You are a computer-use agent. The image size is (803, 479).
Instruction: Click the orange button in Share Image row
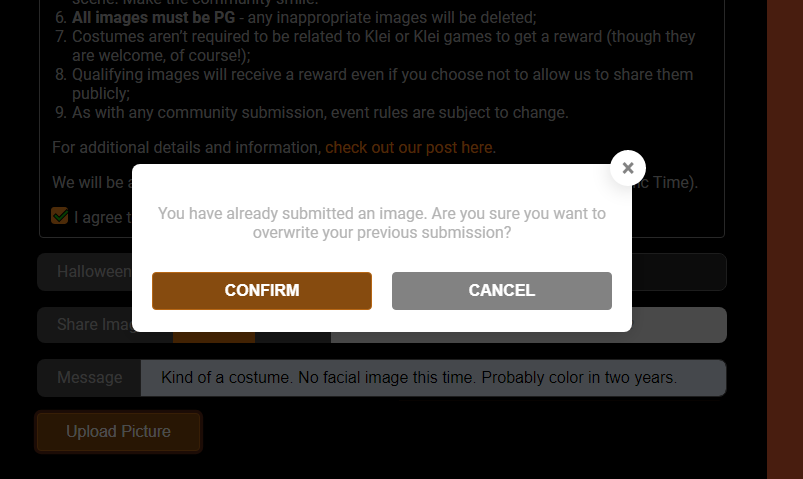tap(214, 337)
